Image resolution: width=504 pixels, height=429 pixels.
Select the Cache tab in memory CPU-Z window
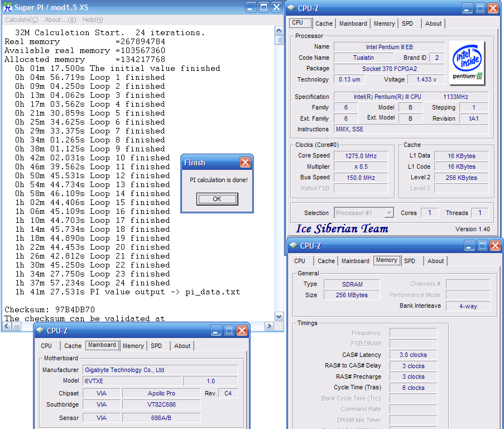326,261
